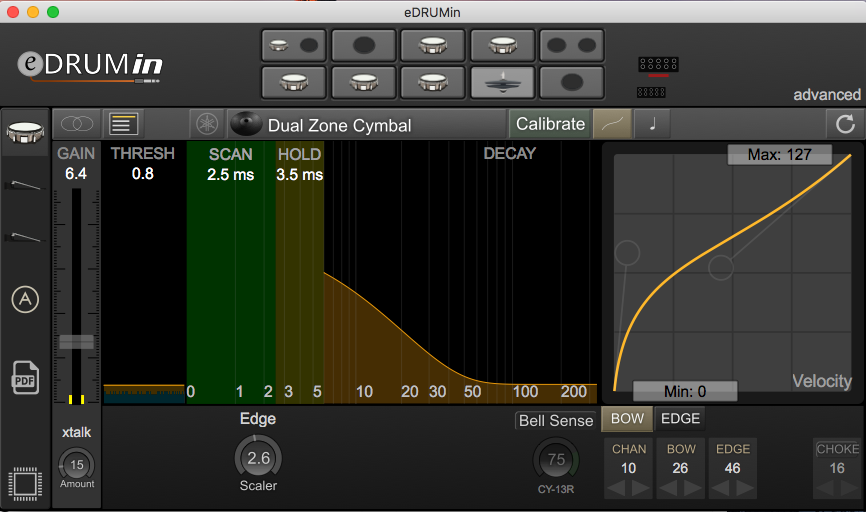Select the snare and pad input button
The height and width of the screenshot is (512, 866).
(294, 45)
